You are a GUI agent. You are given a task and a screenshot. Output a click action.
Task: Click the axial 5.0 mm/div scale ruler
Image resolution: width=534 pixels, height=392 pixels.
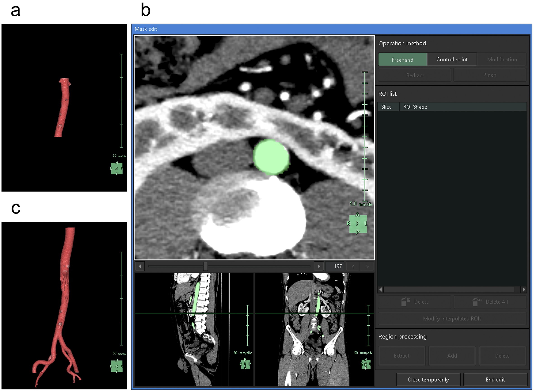pyautogui.click(x=365, y=137)
